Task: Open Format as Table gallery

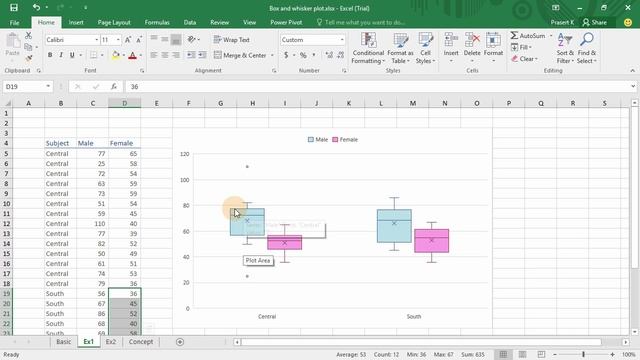Action: point(400,49)
